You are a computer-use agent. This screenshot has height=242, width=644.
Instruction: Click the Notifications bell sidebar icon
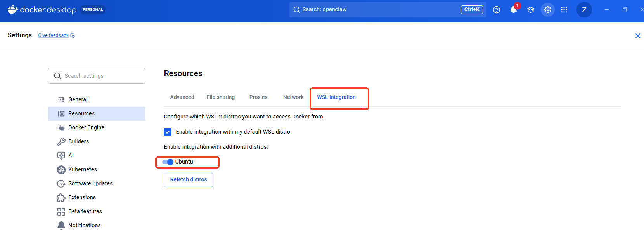(x=61, y=225)
